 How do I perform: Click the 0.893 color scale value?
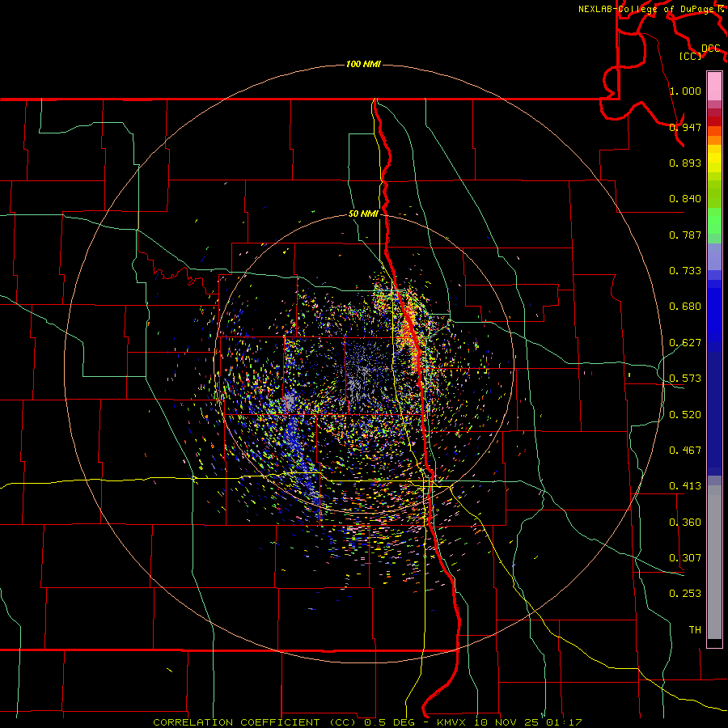click(x=685, y=163)
